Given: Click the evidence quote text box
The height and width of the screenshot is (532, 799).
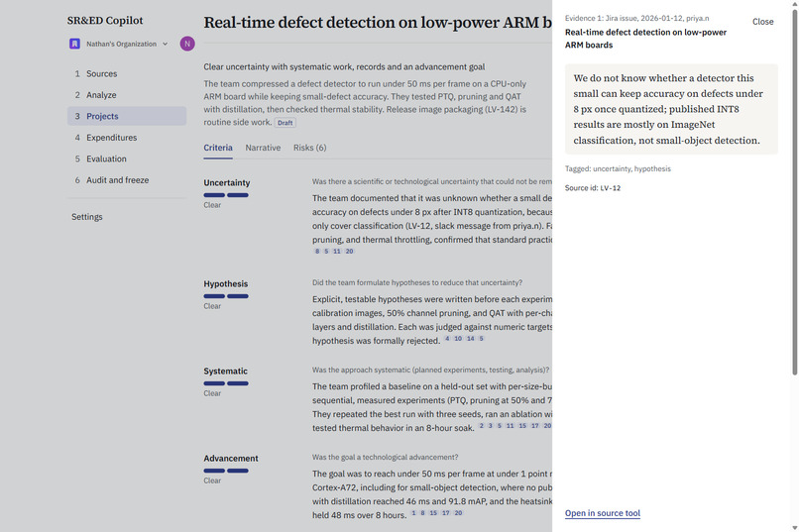Looking at the screenshot, I should click(x=671, y=109).
